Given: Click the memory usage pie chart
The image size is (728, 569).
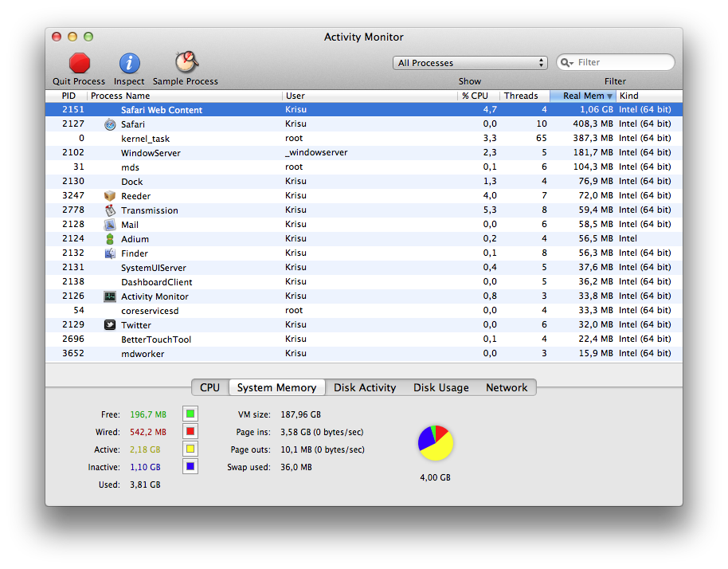Looking at the screenshot, I should point(436,442).
